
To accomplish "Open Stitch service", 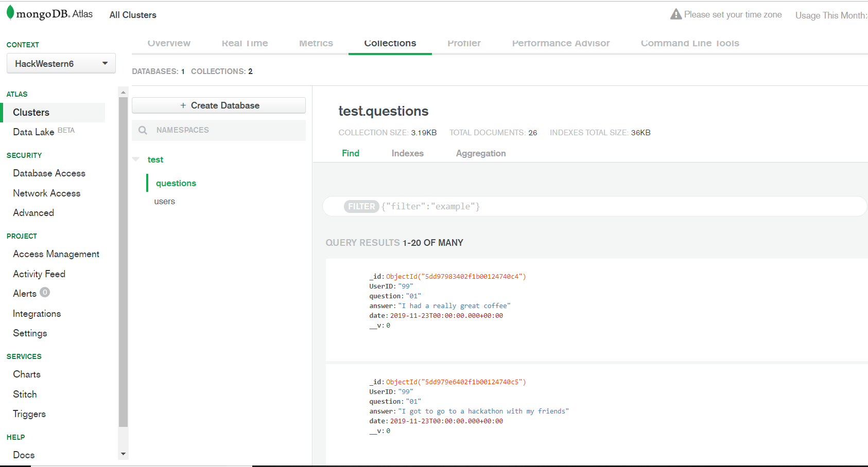I will (x=25, y=394).
